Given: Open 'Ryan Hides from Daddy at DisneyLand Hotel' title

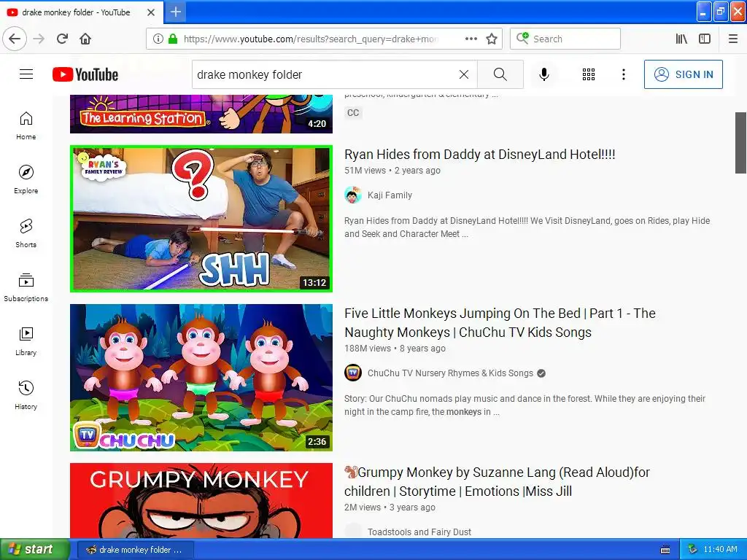Looking at the screenshot, I should [x=480, y=155].
